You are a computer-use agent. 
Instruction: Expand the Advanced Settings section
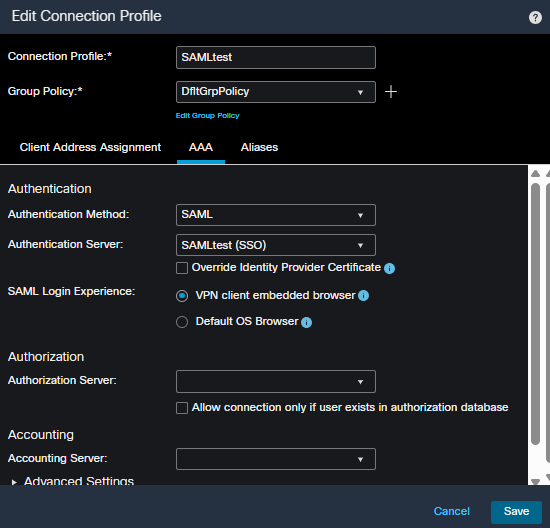pos(73,481)
